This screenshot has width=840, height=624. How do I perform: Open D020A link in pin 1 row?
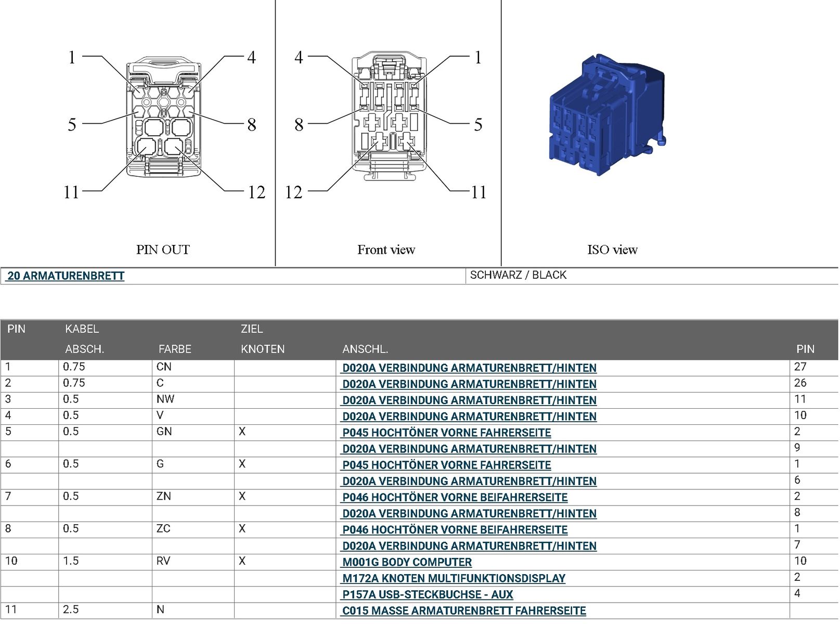pyautogui.click(x=469, y=368)
